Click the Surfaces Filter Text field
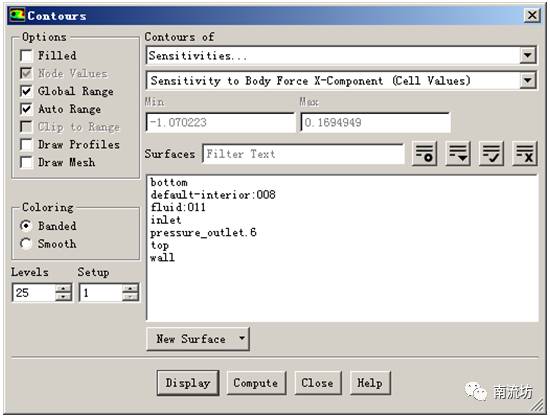The image size is (550, 417). pos(303,154)
